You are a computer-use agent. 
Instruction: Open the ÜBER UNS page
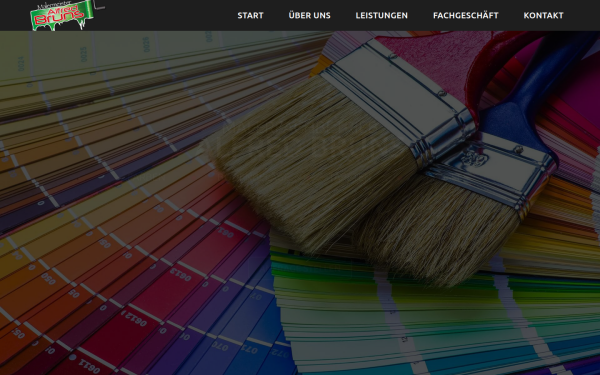309,15
